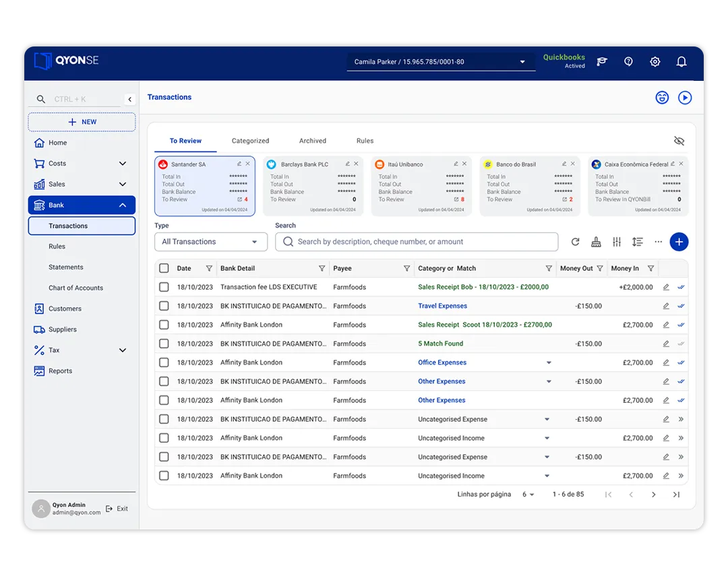Click the help question mark icon
The width and height of the screenshot is (728, 576).
tap(628, 62)
